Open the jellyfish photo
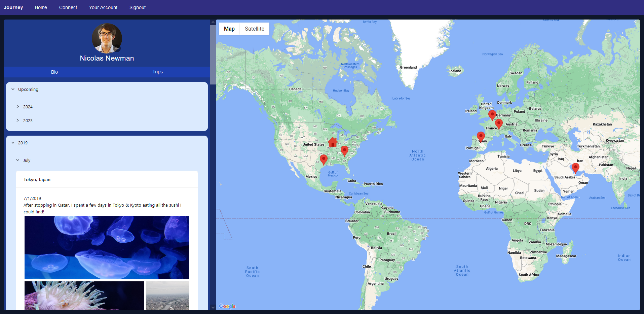This screenshot has height=314, width=644. click(x=107, y=247)
